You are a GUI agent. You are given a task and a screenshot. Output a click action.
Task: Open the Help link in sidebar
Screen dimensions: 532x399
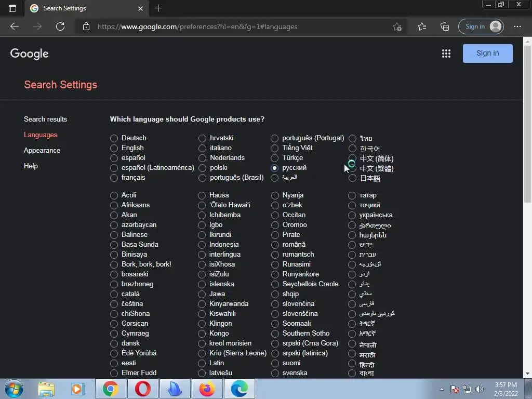click(31, 166)
